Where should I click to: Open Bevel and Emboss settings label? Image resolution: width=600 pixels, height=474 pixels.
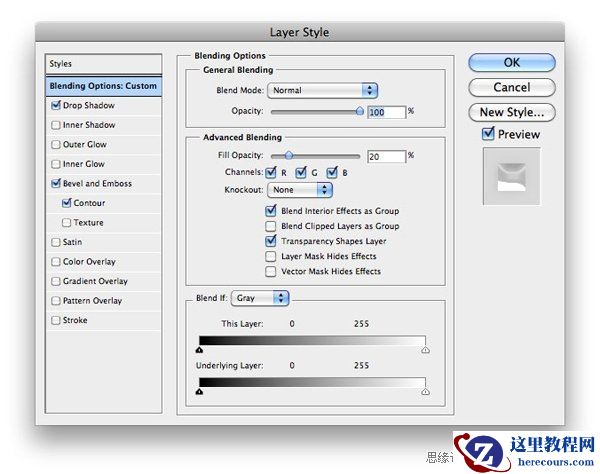point(97,184)
